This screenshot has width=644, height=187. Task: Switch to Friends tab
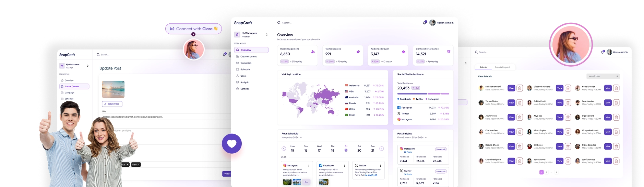click(x=484, y=67)
